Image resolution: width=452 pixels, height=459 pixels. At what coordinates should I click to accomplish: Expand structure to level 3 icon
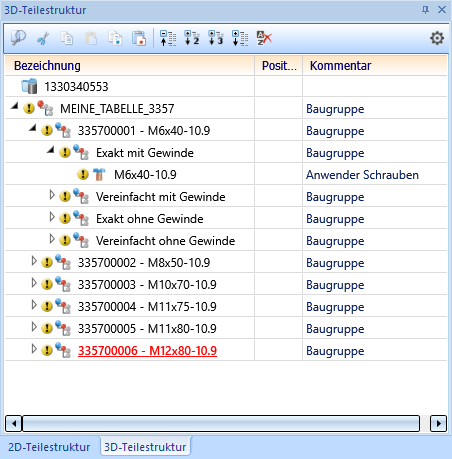tap(216, 38)
